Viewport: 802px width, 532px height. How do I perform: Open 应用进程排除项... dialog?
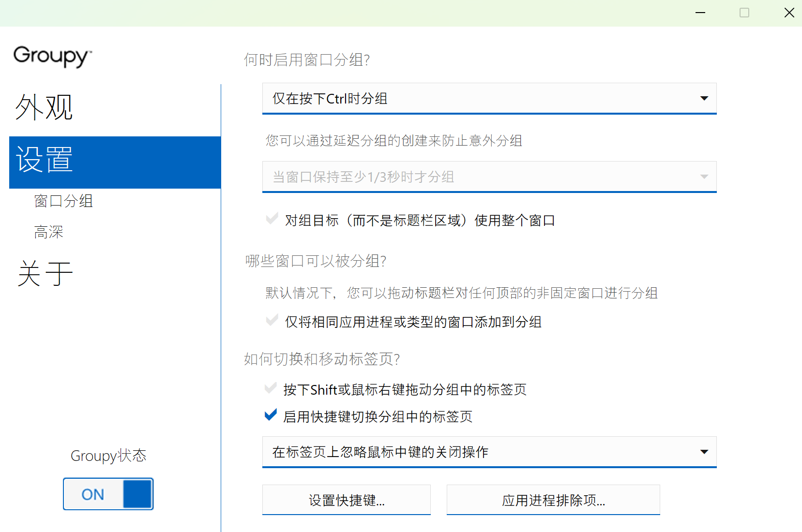(553, 500)
